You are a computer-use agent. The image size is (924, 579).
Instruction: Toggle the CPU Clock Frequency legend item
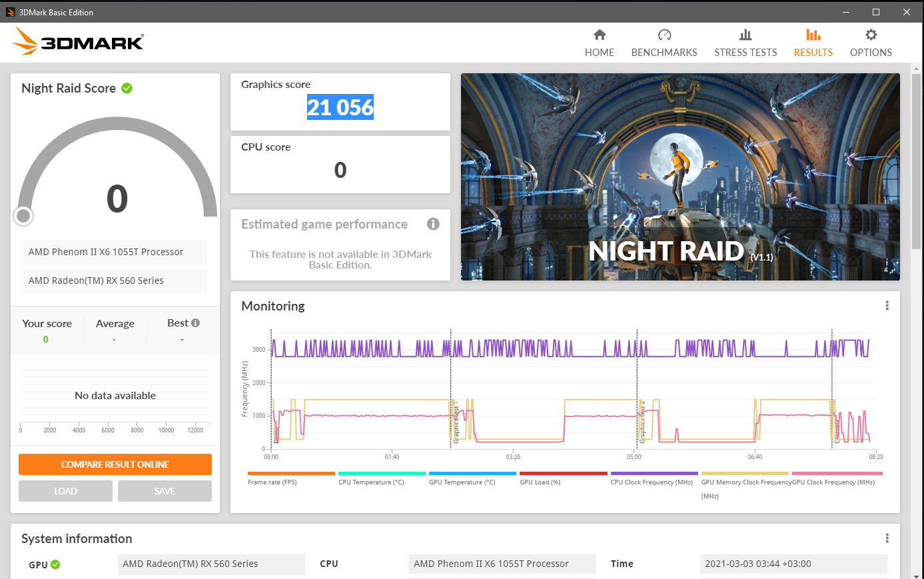[x=654, y=478]
